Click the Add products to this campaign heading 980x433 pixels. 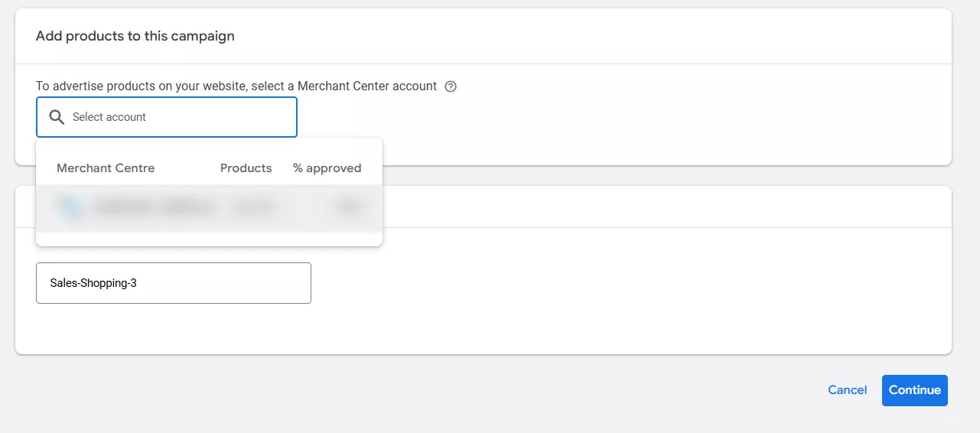click(135, 36)
